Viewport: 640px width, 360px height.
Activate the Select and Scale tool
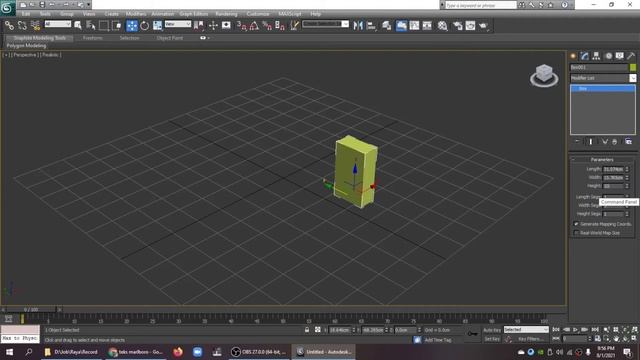[157, 26]
